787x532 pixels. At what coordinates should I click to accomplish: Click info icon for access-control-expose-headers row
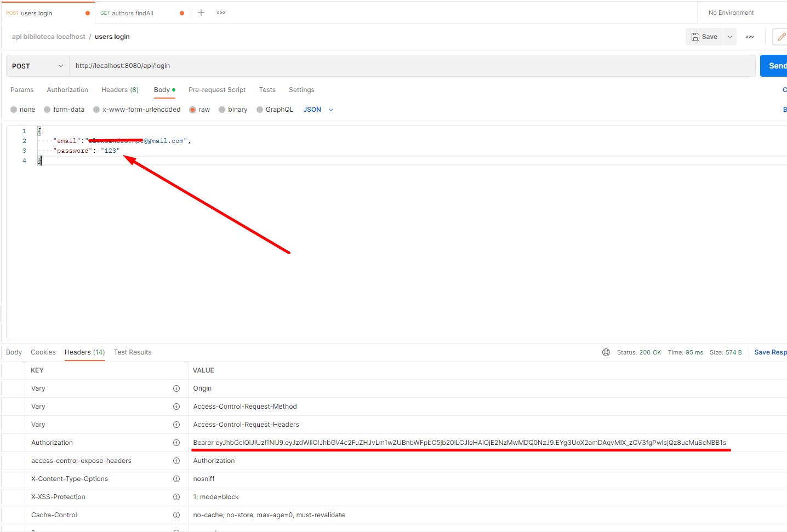[x=176, y=461]
